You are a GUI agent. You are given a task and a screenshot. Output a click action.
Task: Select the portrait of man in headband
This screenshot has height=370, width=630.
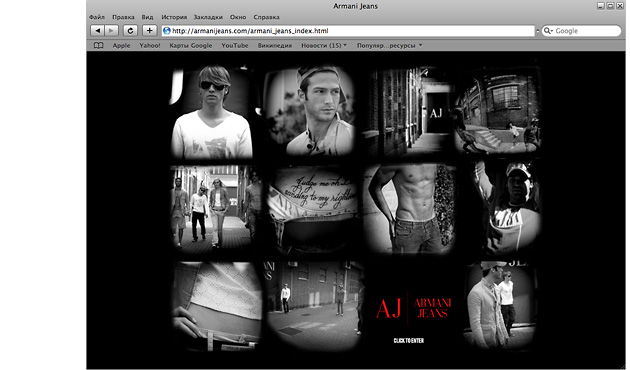tap(309, 111)
